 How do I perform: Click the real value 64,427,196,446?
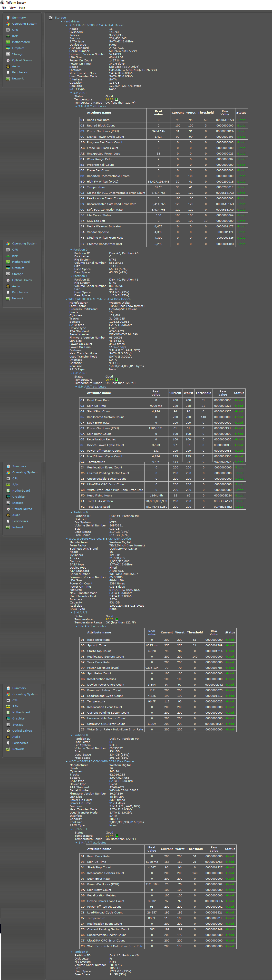pos(159,182)
